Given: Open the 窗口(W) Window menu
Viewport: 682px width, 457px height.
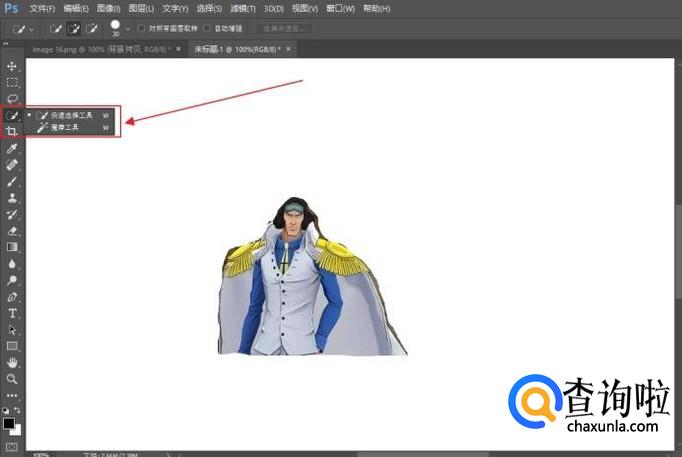Looking at the screenshot, I should [340, 9].
